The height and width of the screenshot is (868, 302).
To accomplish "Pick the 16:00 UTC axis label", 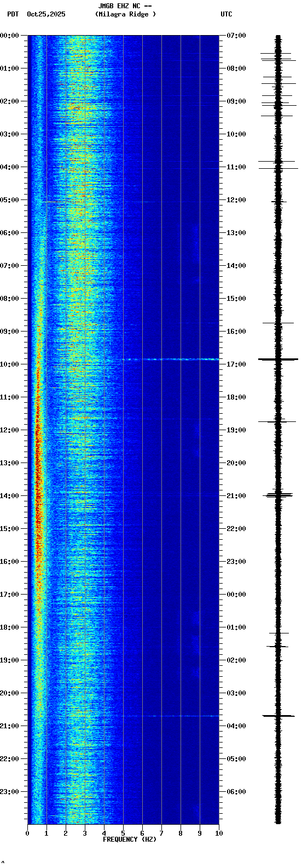I will 236,332.
